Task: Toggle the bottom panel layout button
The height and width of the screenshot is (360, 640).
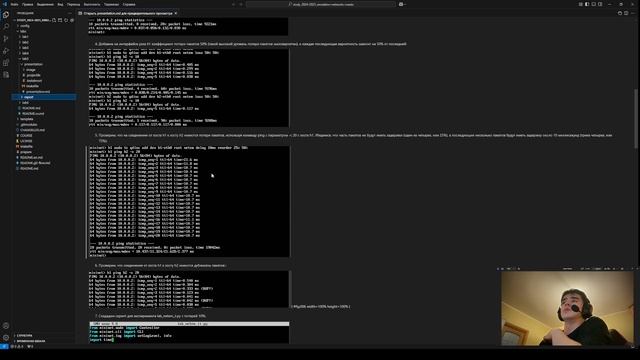Action: click(593, 4)
